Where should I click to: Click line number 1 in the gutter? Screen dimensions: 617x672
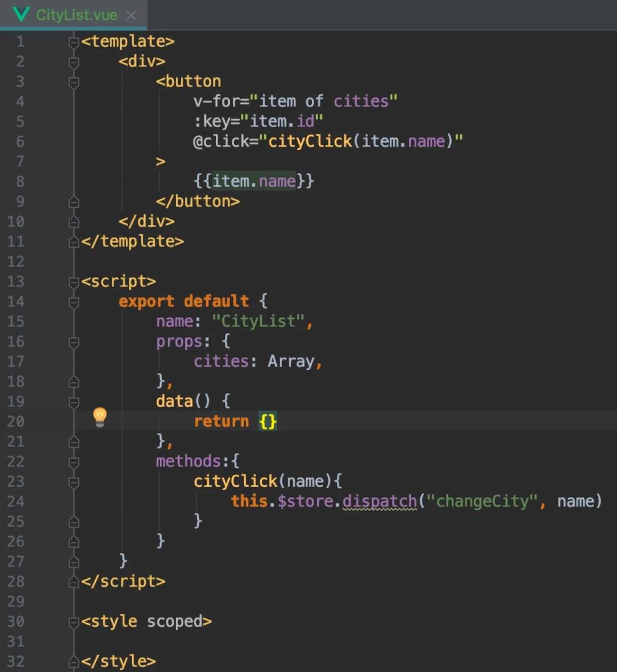(20, 42)
